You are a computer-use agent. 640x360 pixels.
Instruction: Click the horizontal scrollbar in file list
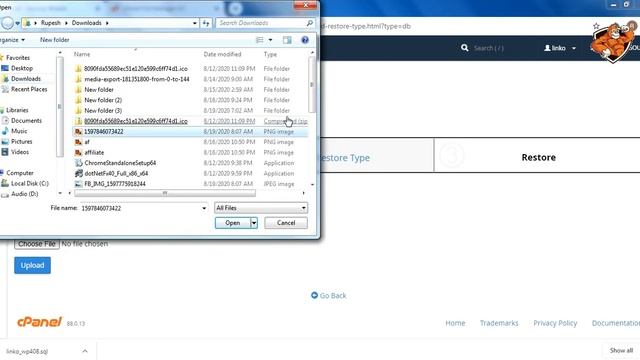[165, 193]
